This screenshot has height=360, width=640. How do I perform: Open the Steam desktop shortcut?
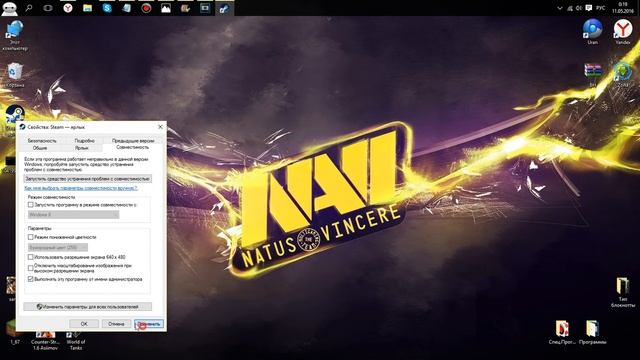click(x=15, y=114)
